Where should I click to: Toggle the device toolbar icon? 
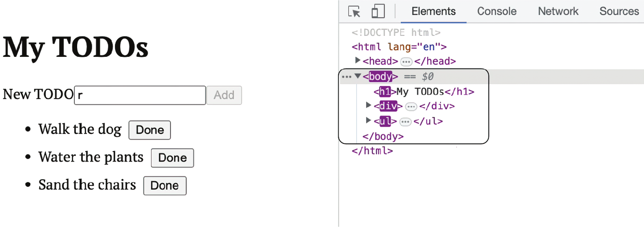click(x=378, y=11)
